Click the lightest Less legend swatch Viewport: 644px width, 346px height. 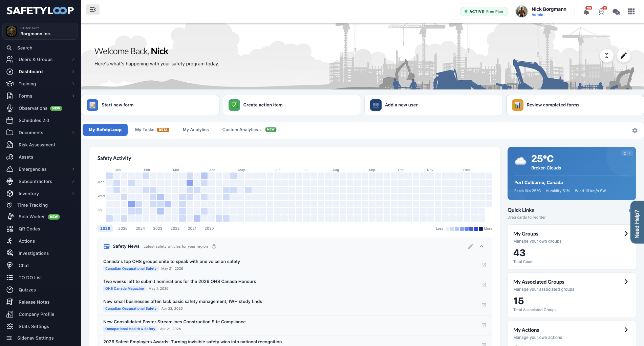coord(448,229)
